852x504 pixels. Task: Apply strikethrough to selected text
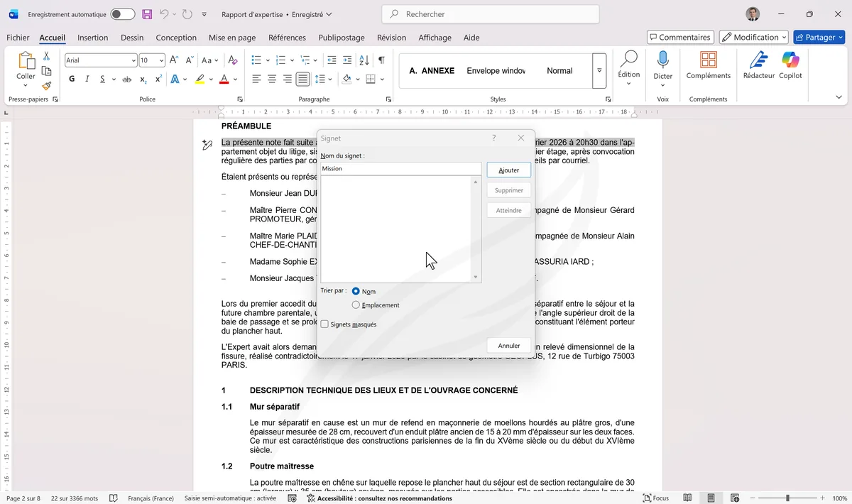[126, 79]
